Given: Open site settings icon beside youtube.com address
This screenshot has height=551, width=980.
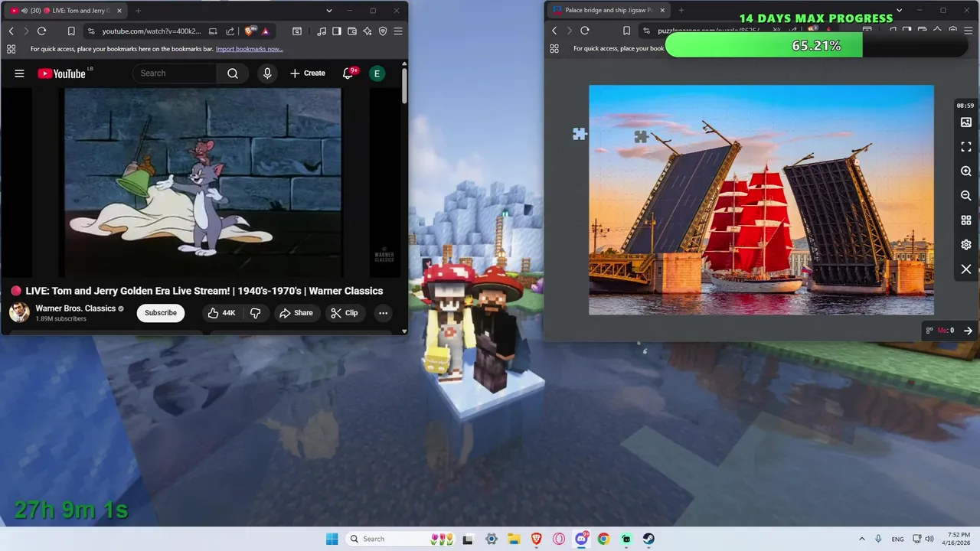Looking at the screenshot, I should (x=91, y=31).
